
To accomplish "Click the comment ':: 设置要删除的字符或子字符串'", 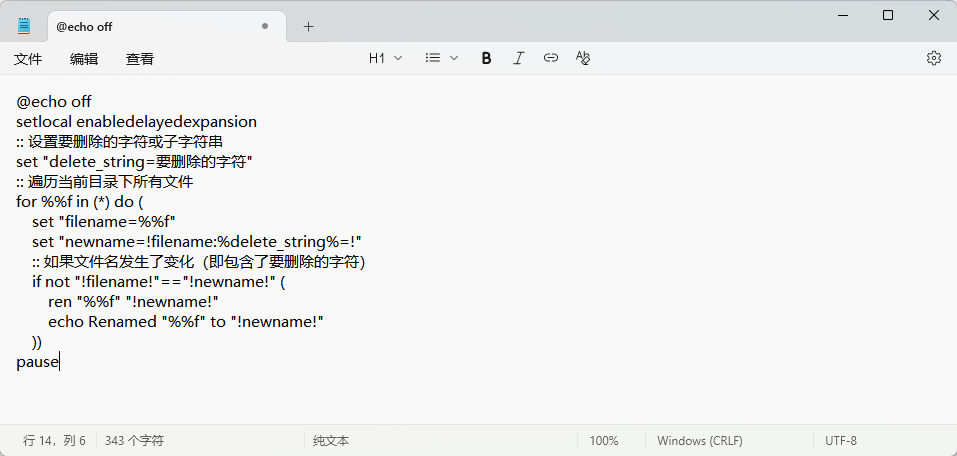I will 119,142.
